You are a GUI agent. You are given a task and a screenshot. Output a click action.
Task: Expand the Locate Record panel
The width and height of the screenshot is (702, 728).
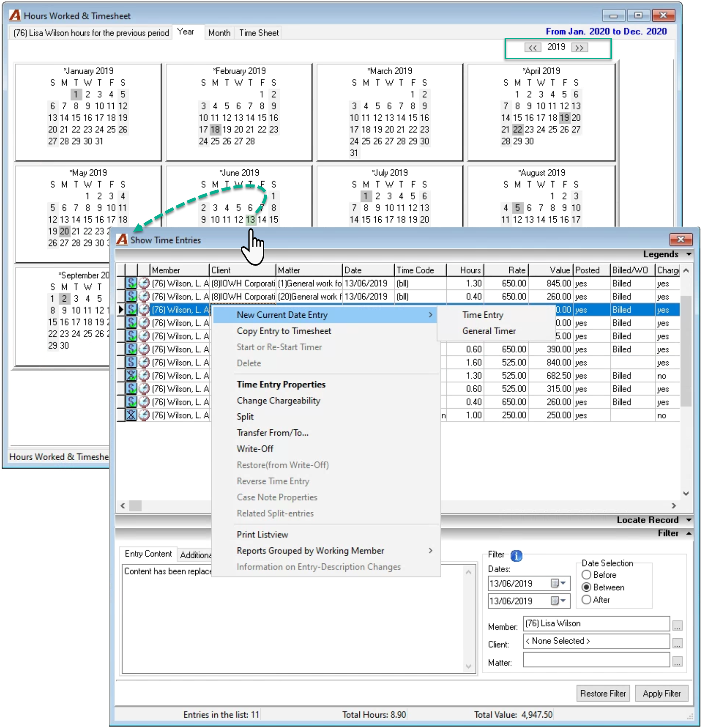[689, 520]
